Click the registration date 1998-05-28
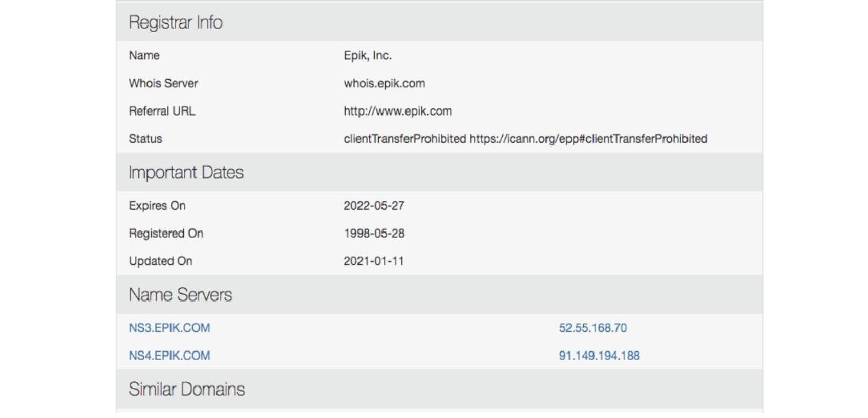868x418 pixels. click(x=374, y=234)
